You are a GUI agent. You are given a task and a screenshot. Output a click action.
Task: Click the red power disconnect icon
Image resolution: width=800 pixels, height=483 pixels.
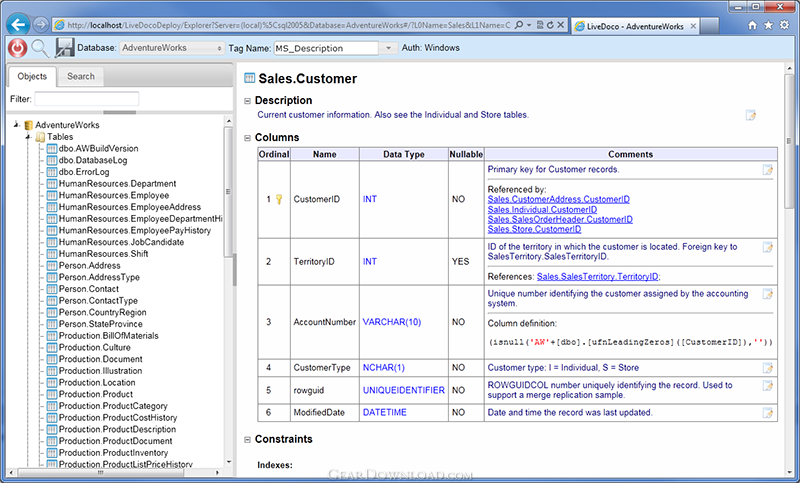[x=17, y=48]
